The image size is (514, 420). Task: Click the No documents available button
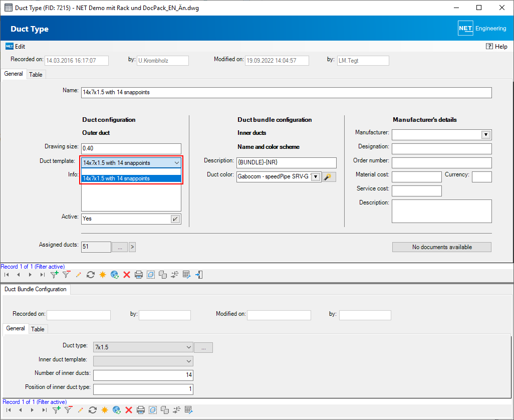[442, 247]
